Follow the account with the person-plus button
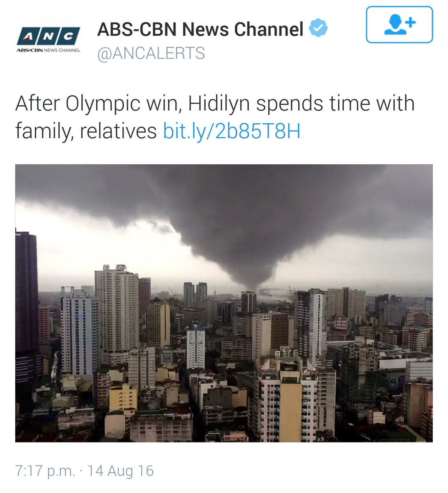Viewport: 448px width, 493px height. [399, 25]
